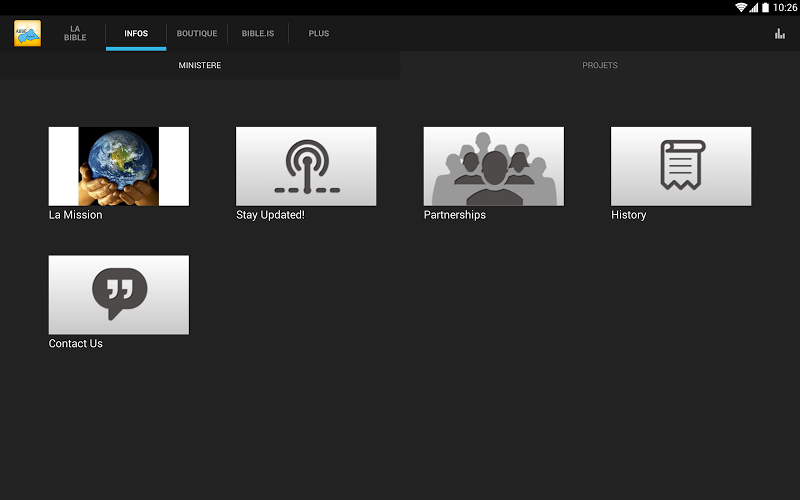800x500 pixels.
Task: Click the La Mission text label
Action: 76,215
